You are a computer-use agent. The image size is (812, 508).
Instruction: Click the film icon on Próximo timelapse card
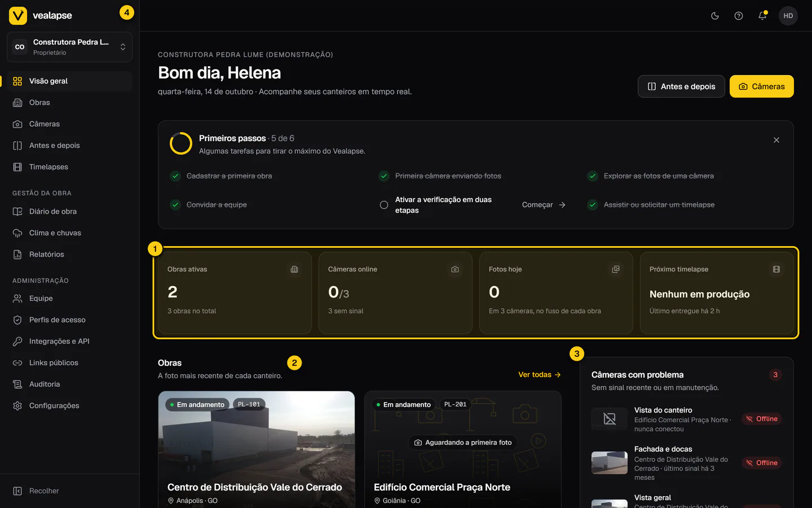coord(776,269)
